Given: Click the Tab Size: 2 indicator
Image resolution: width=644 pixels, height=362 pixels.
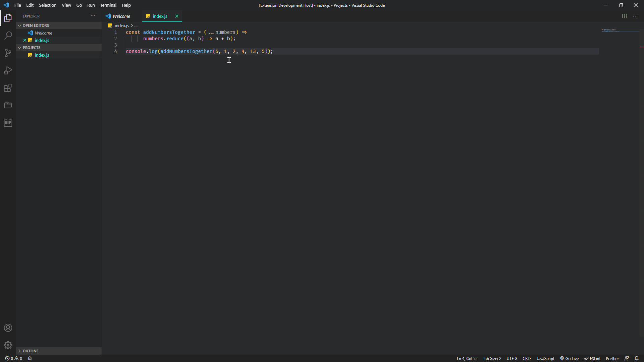Looking at the screenshot, I should click(x=492, y=358).
